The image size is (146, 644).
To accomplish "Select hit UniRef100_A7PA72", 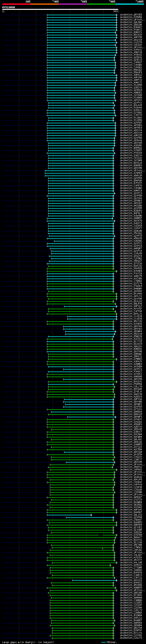I will pyautogui.click(x=131, y=50).
